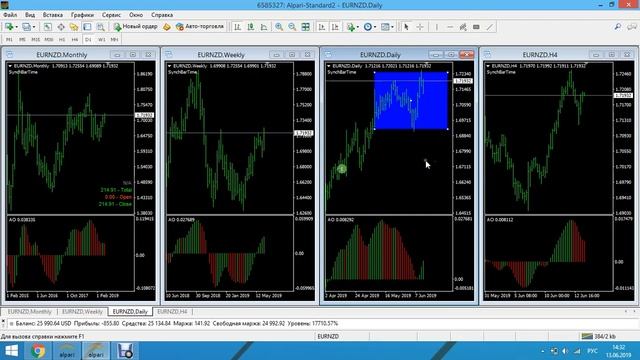
Task: Show the Navigator panel with the star-folder icon
Action: click(74, 27)
